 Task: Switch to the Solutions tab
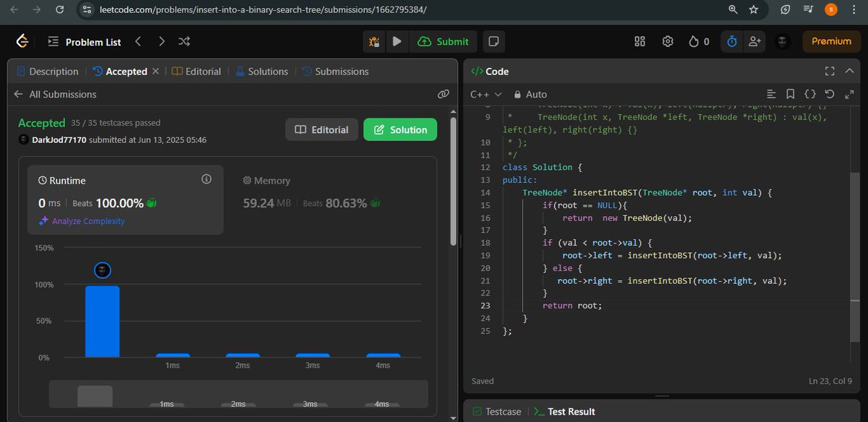pyautogui.click(x=261, y=72)
